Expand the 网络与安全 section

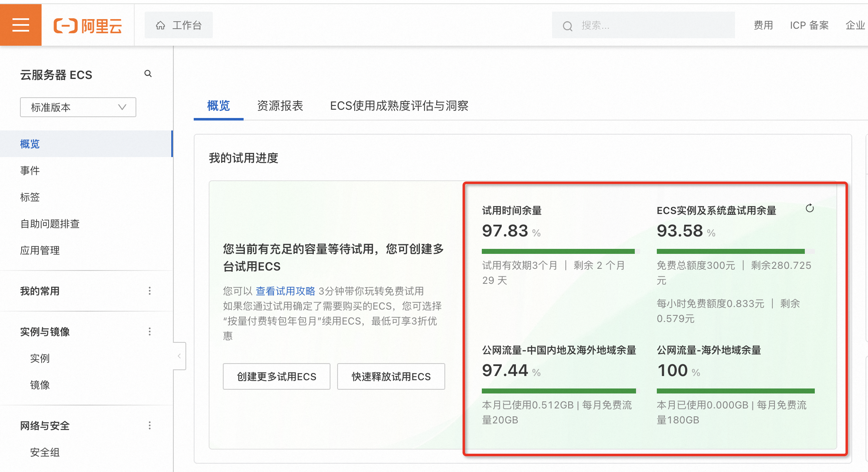pos(45,425)
